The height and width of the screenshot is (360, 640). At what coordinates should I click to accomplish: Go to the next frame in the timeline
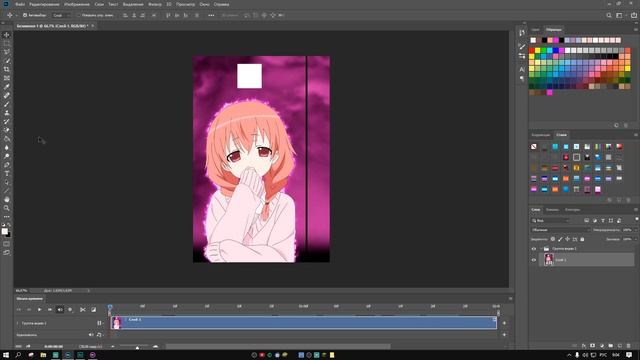tap(50, 310)
